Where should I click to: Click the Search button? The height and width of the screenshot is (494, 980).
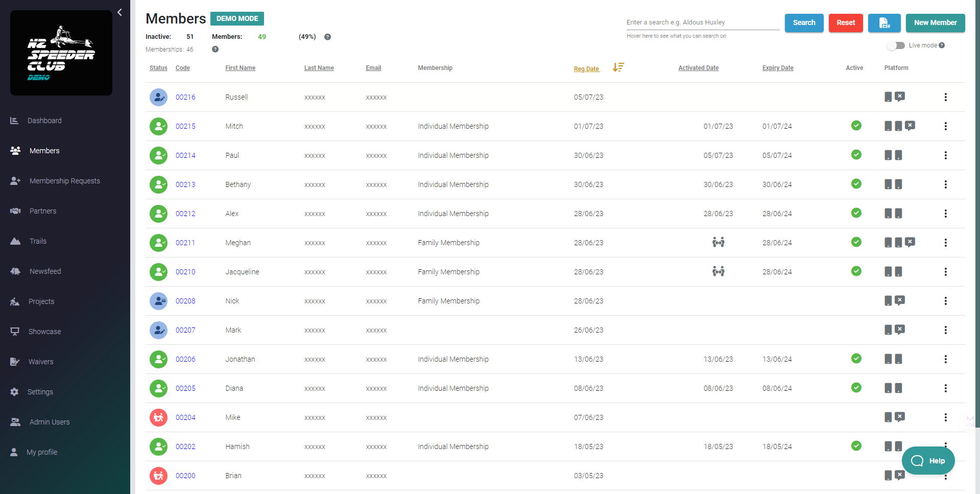click(x=804, y=22)
